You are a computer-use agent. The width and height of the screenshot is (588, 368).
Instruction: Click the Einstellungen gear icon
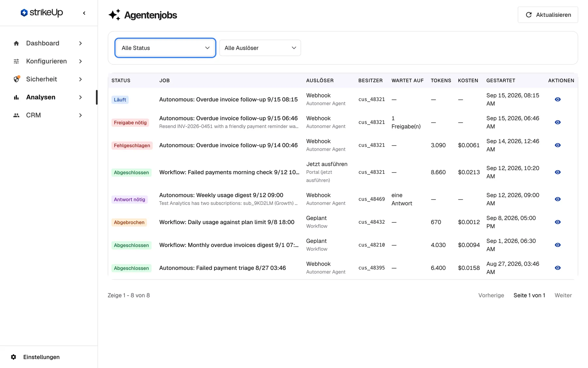13,357
